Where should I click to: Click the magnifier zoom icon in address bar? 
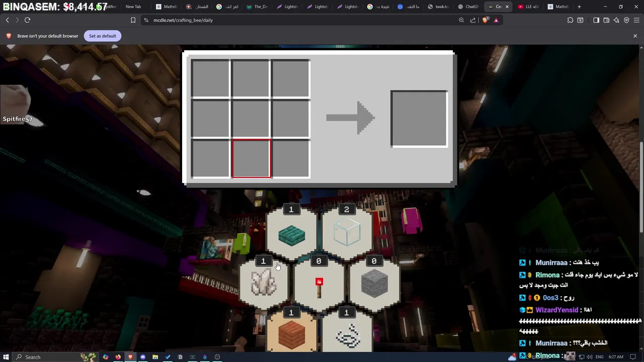point(461,20)
